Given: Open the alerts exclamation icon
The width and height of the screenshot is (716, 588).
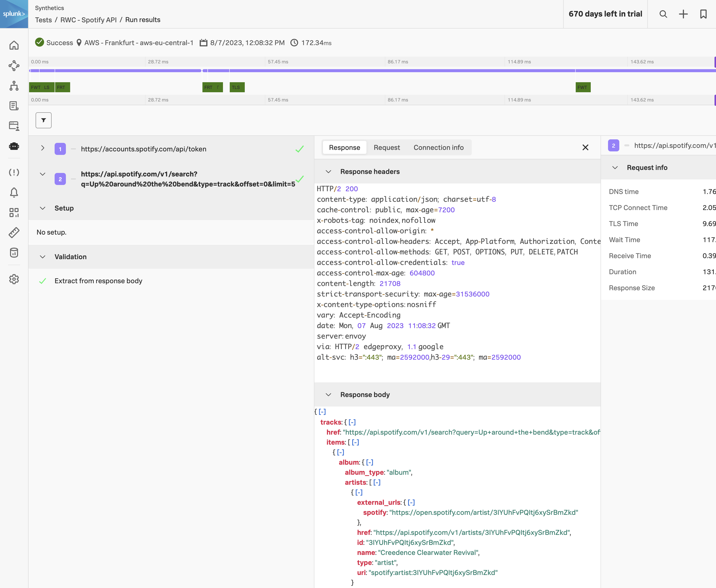Looking at the screenshot, I should click(14, 173).
